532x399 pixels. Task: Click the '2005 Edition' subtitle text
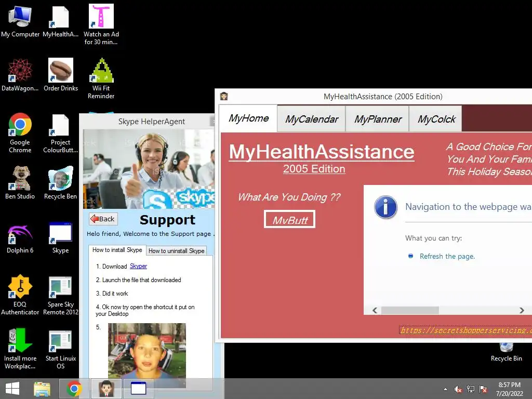point(314,169)
